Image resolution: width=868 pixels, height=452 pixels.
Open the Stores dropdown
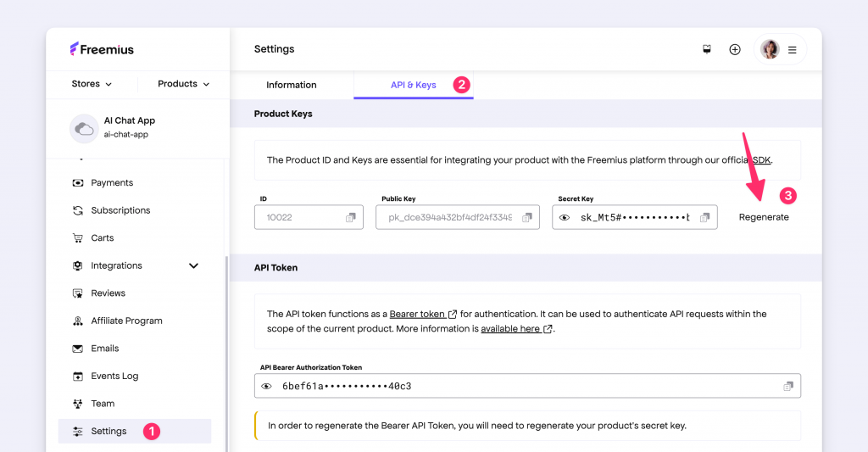pos(92,84)
